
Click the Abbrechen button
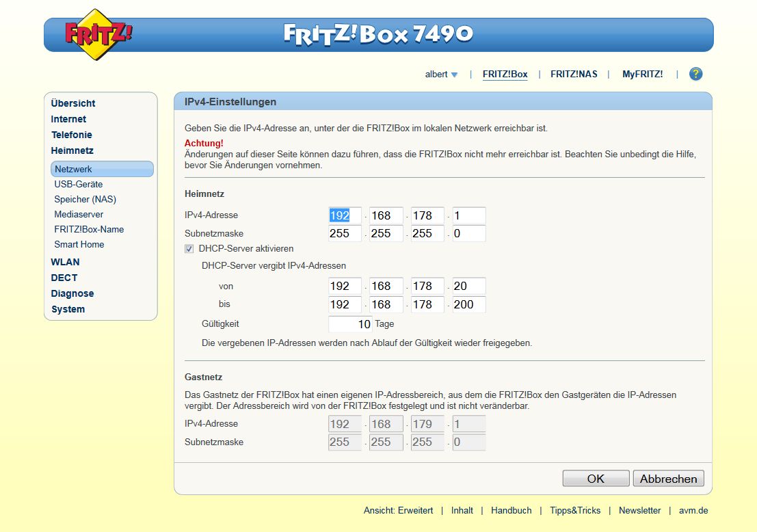(668, 479)
